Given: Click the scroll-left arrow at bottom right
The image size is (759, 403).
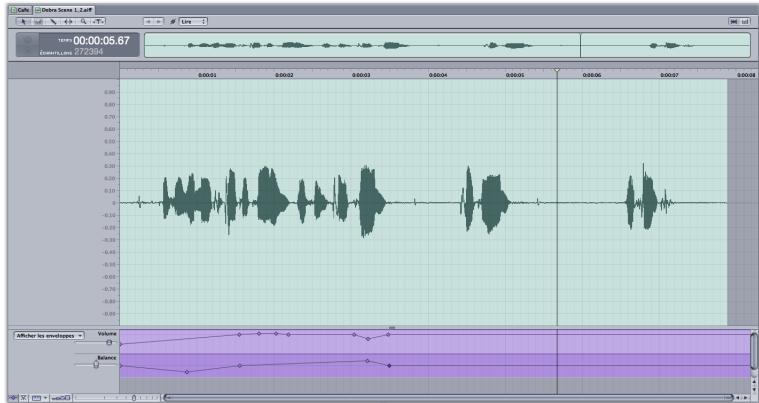Looking at the screenshot, I should 739,398.
